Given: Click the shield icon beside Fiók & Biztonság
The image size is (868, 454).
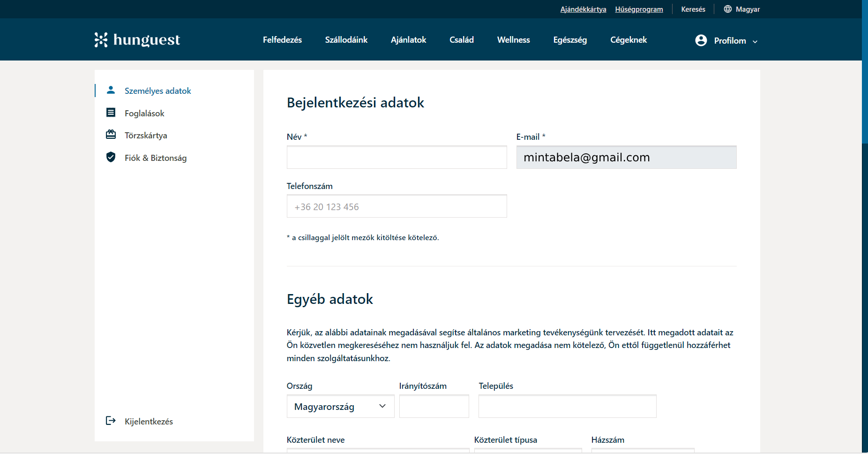Looking at the screenshot, I should 111,157.
